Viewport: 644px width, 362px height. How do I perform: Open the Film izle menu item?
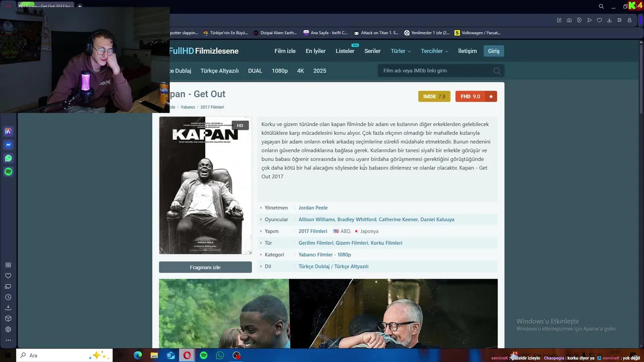tap(285, 51)
